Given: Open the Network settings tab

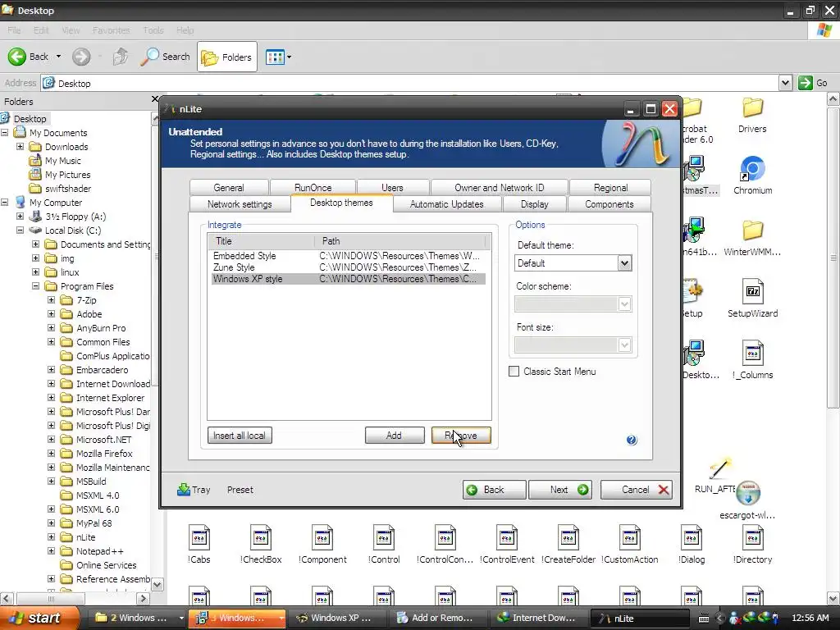Looking at the screenshot, I should (x=240, y=204).
